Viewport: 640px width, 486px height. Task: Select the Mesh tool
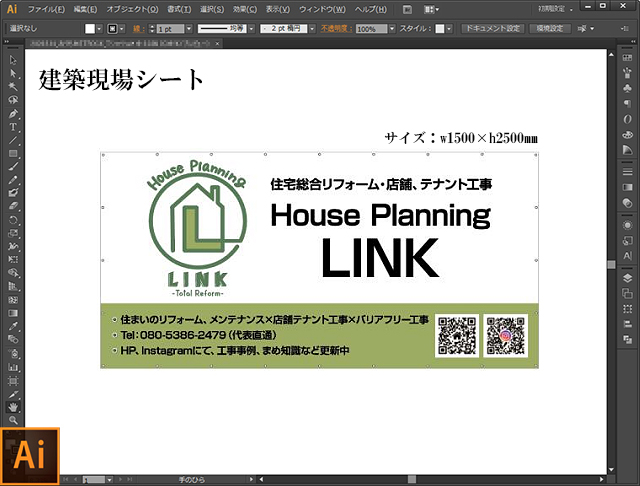point(13,300)
